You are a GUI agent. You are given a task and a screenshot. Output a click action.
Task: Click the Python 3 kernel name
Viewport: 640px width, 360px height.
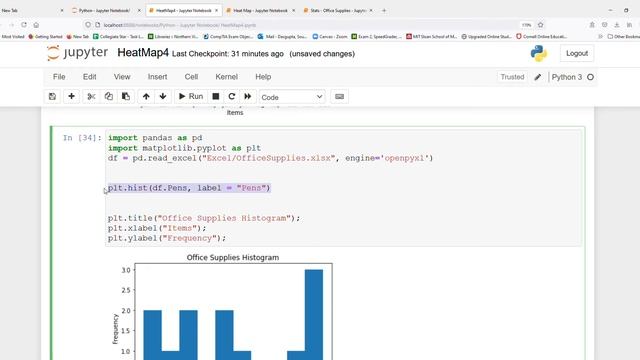(x=567, y=77)
